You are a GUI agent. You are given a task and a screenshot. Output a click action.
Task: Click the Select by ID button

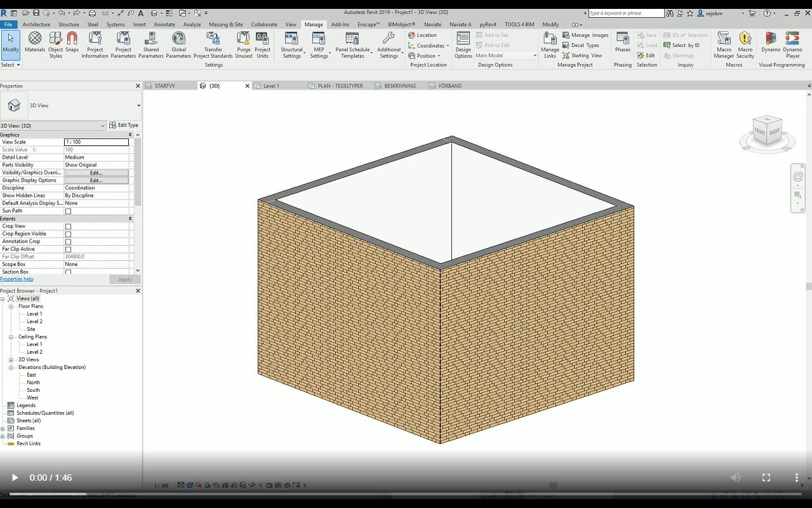(681, 45)
